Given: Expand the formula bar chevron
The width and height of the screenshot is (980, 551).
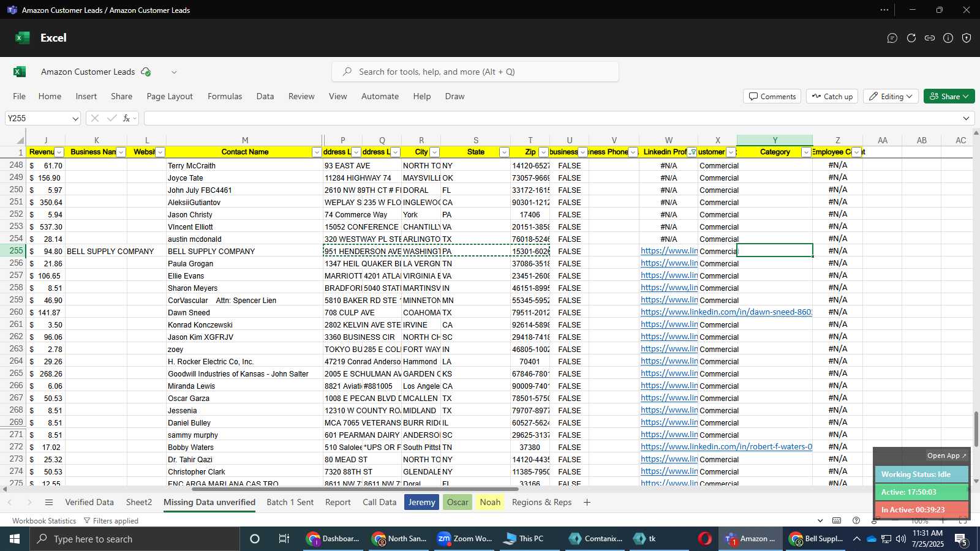Looking at the screenshot, I should point(967,119).
